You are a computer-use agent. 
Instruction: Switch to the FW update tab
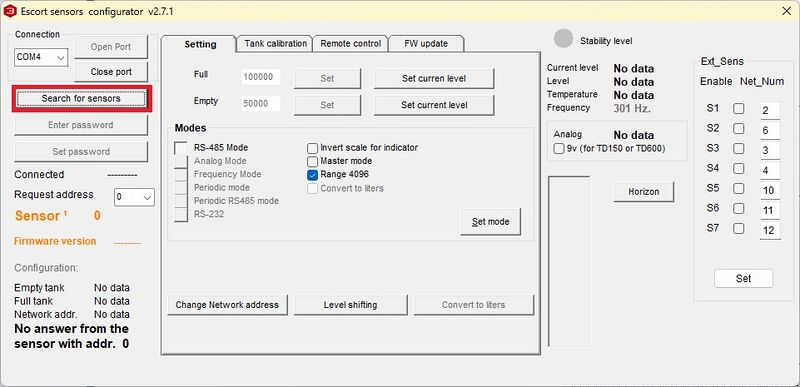tap(426, 43)
